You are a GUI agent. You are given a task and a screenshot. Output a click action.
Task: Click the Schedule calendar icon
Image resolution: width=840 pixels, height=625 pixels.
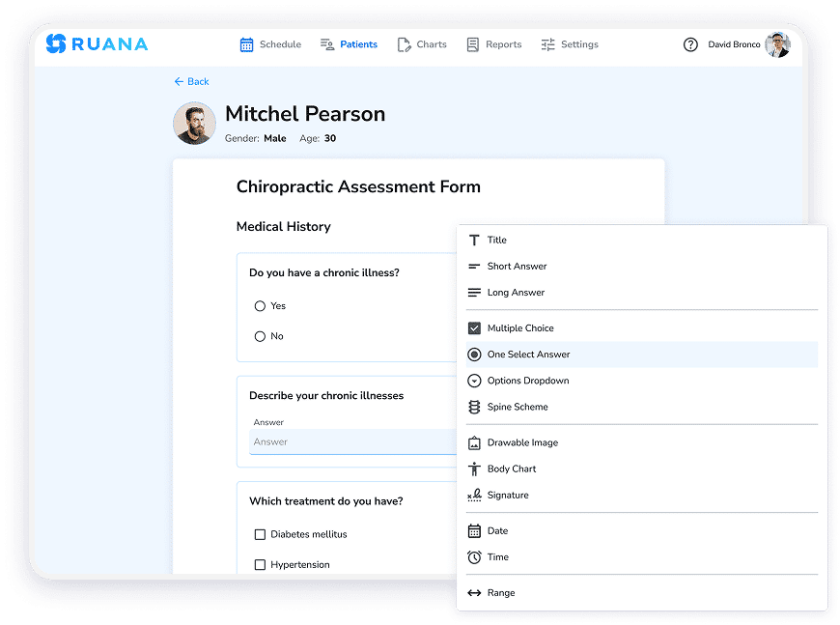coord(246,44)
